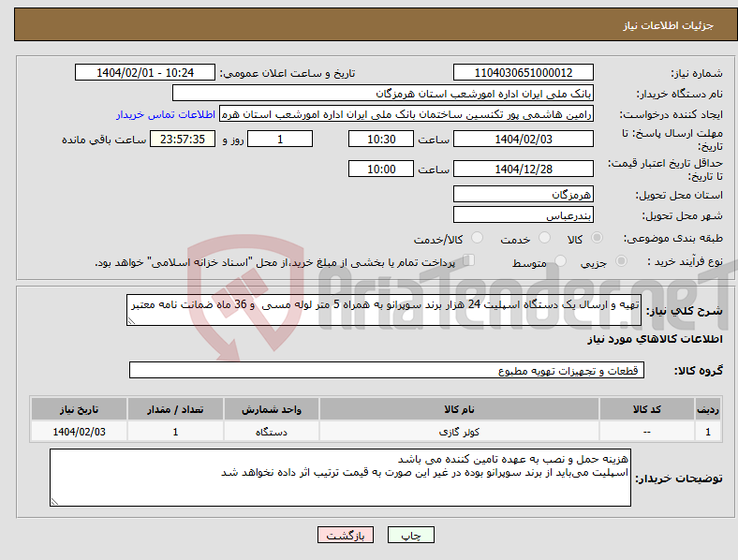Click the کولر گازی item cell

tap(459, 432)
